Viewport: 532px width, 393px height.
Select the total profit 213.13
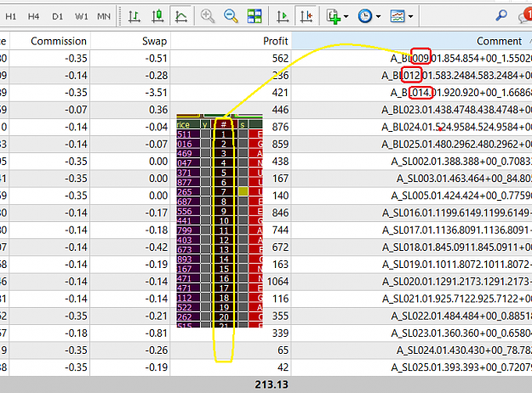click(272, 384)
